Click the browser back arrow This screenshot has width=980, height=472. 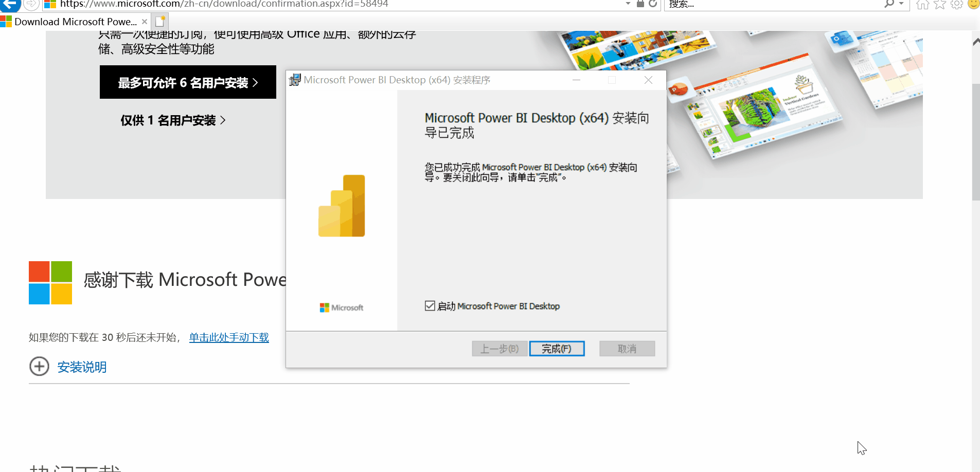[x=9, y=4]
